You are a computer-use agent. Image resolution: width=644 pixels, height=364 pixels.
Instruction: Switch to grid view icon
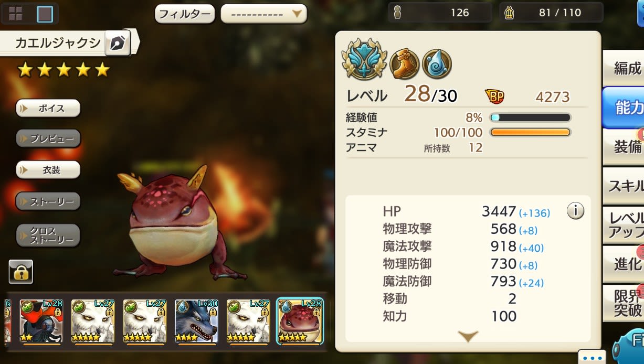click(16, 14)
